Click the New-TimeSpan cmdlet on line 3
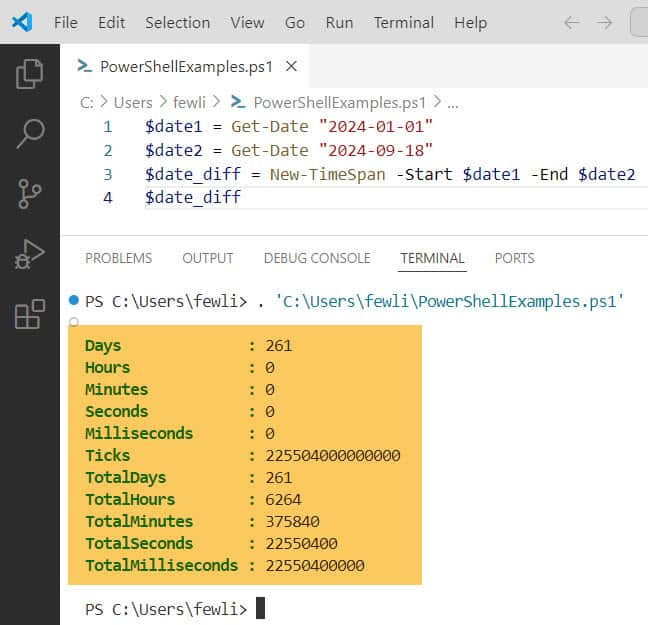Viewport: 648px width, 625px height. (328, 174)
